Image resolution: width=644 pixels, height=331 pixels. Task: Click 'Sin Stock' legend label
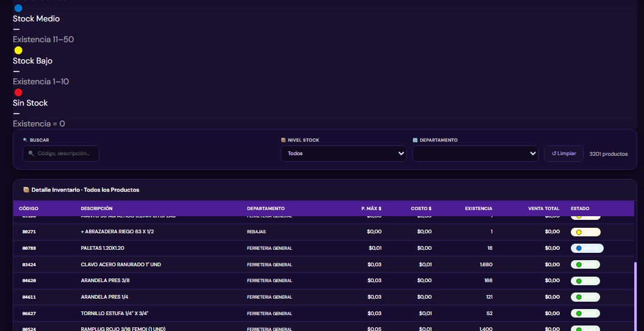[x=30, y=103]
